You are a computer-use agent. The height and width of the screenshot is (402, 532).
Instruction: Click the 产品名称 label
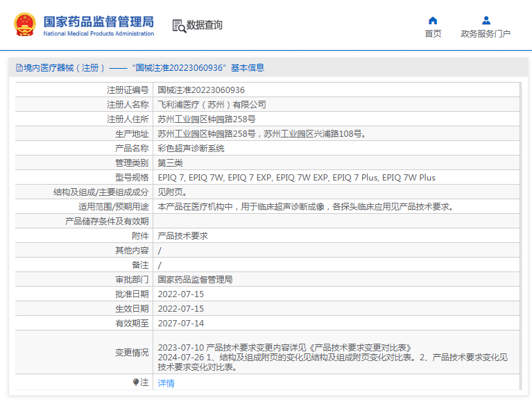(x=132, y=149)
